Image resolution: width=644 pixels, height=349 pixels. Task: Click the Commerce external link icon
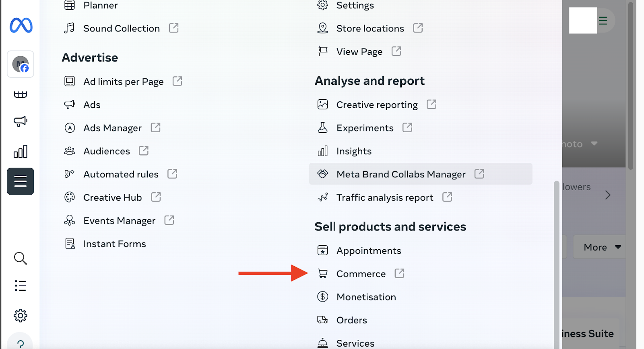(399, 273)
